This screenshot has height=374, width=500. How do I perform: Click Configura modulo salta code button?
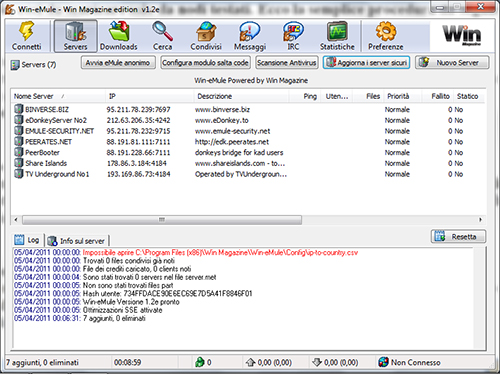click(205, 63)
